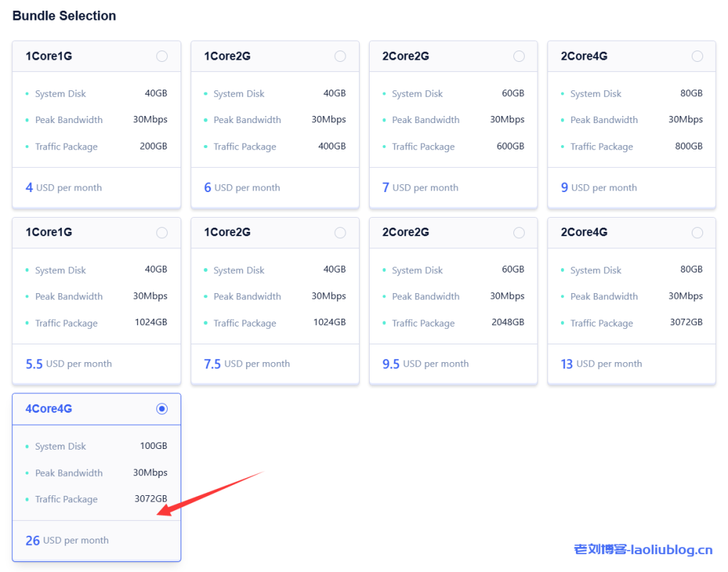Screen dimensions: 728x572
Task: Enable the 2Core2G radio button for 9.5 USD bundle
Action: 519,233
